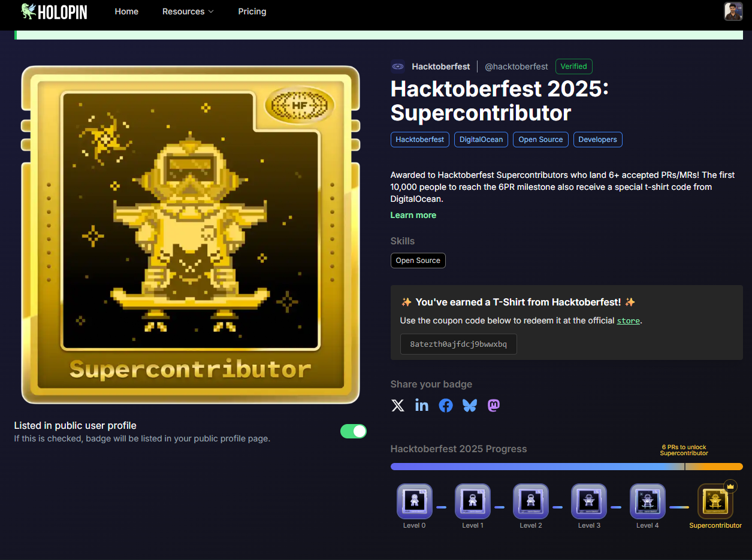This screenshot has width=752, height=560.
Task: Click the Learn more link
Action: (x=413, y=215)
